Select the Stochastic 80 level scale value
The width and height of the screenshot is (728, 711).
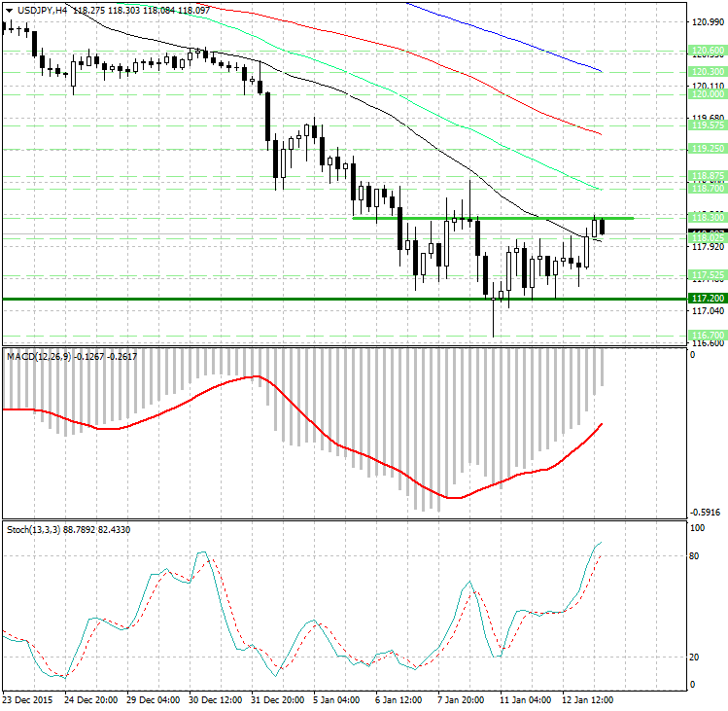click(x=694, y=555)
